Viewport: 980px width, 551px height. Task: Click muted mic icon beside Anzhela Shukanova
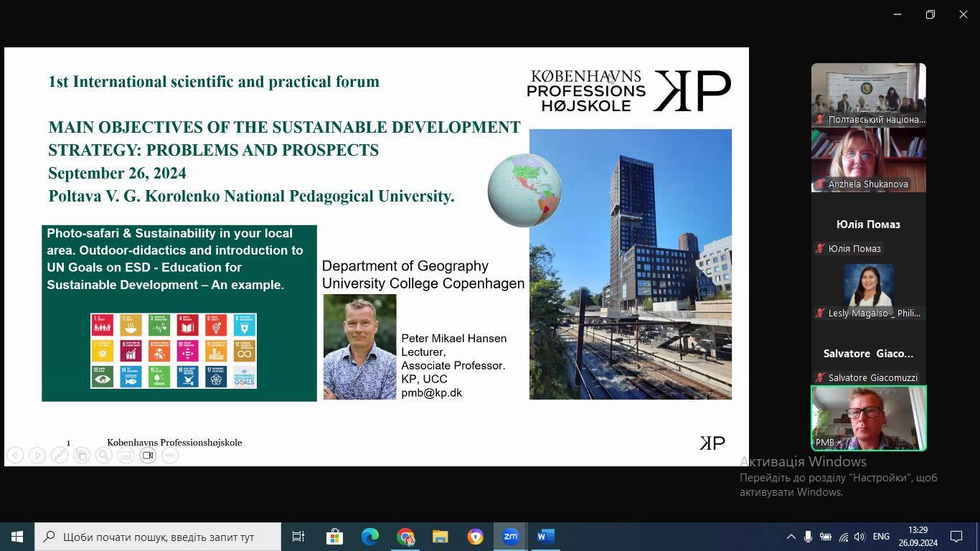coord(820,184)
